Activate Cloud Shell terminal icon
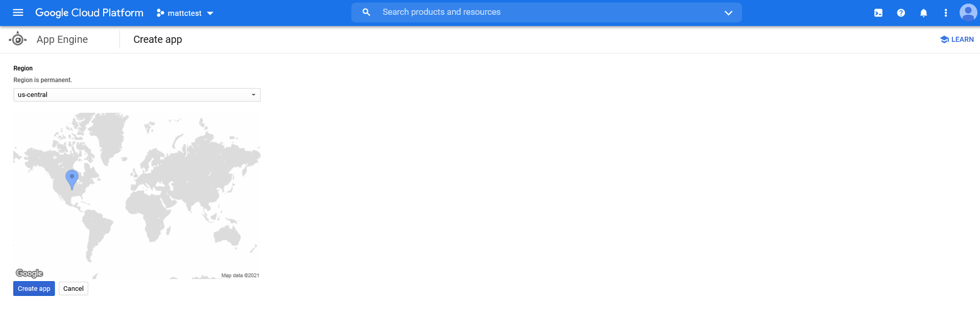 (x=878, y=13)
